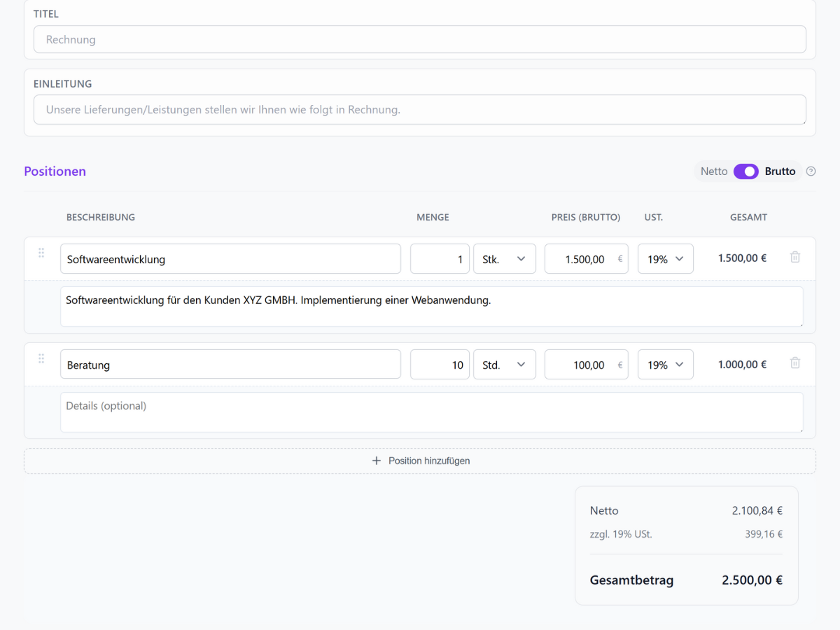This screenshot has width=840, height=630.
Task: Click the tax amount 399,16 €
Action: [x=764, y=534]
